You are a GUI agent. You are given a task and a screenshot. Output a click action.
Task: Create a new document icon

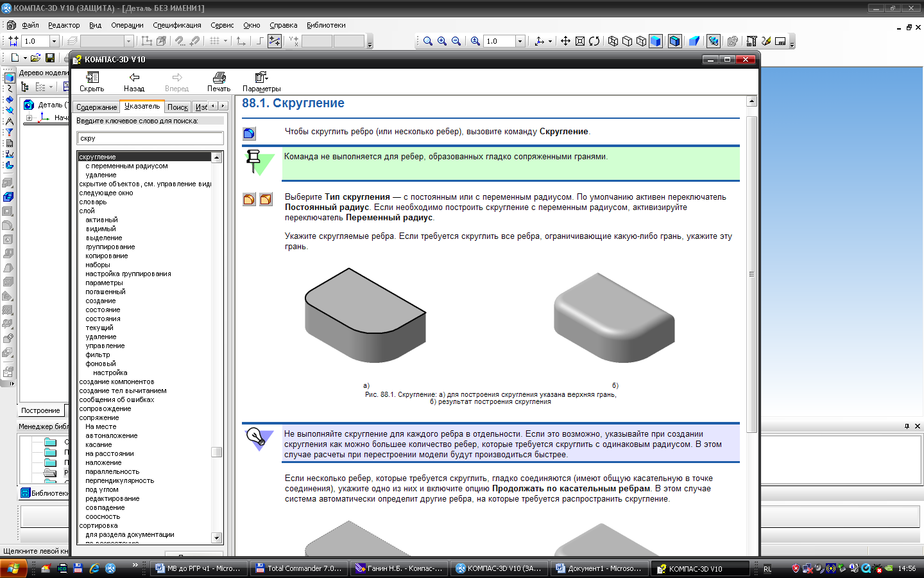click(x=14, y=58)
